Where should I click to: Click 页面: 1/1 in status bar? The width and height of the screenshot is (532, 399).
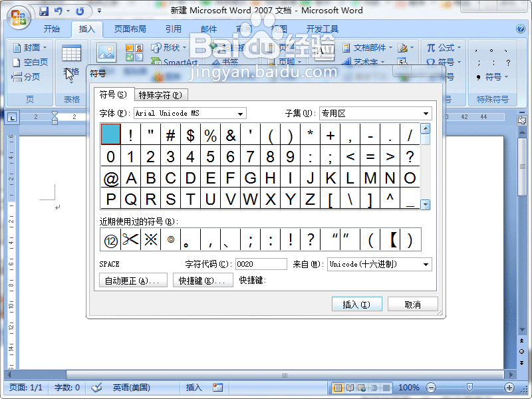coord(26,387)
